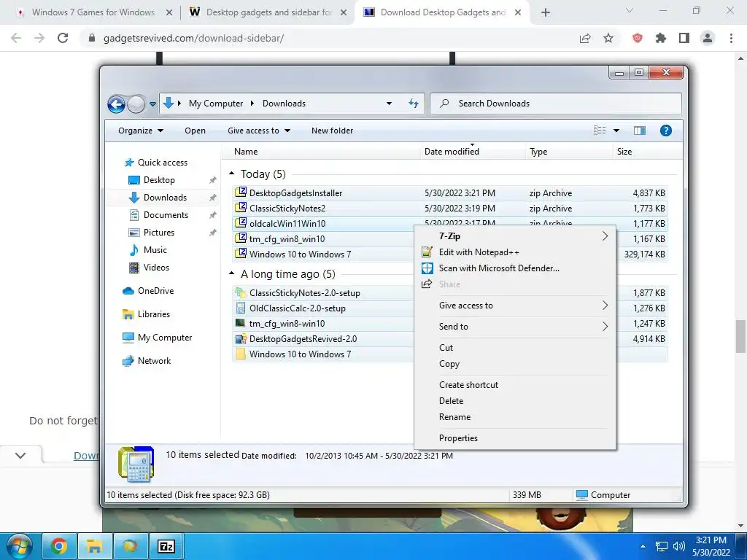This screenshot has height=560, width=747.
Task: Toggle the preview pane icon
Action: point(639,131)
